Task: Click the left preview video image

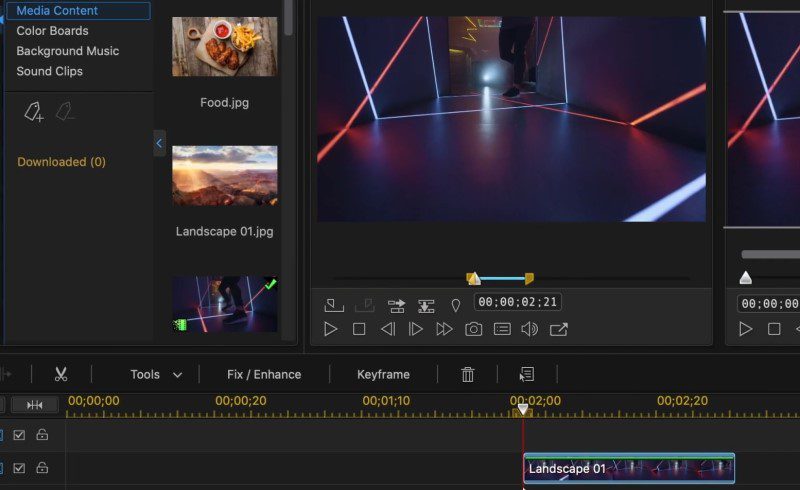Action: [x=511, y=119]
